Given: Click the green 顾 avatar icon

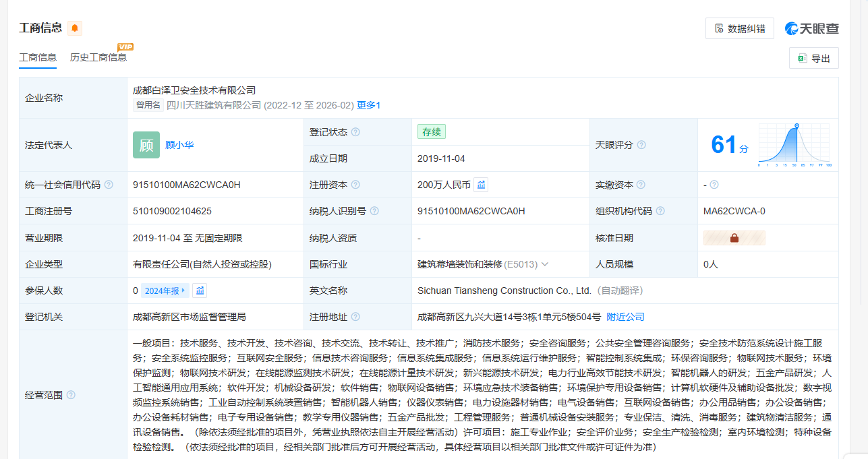Looking at the screenshot, I should (x=146, y=145).
